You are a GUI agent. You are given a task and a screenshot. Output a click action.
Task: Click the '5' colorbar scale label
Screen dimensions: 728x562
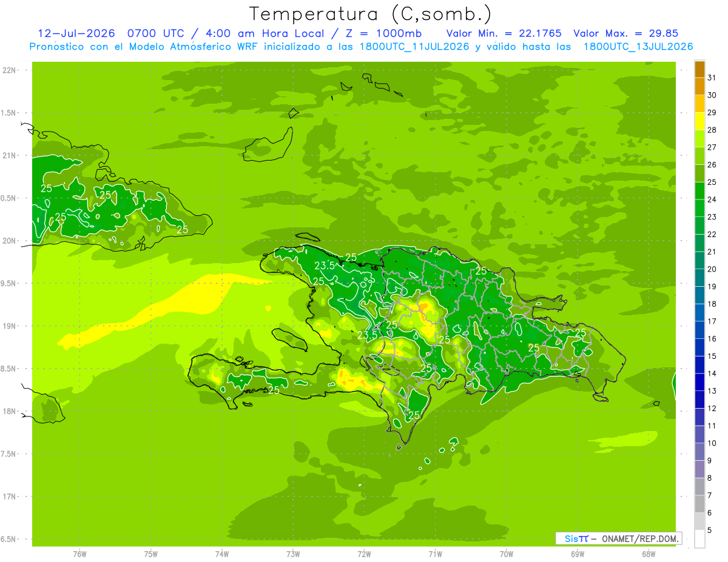[x=710, y=530]
